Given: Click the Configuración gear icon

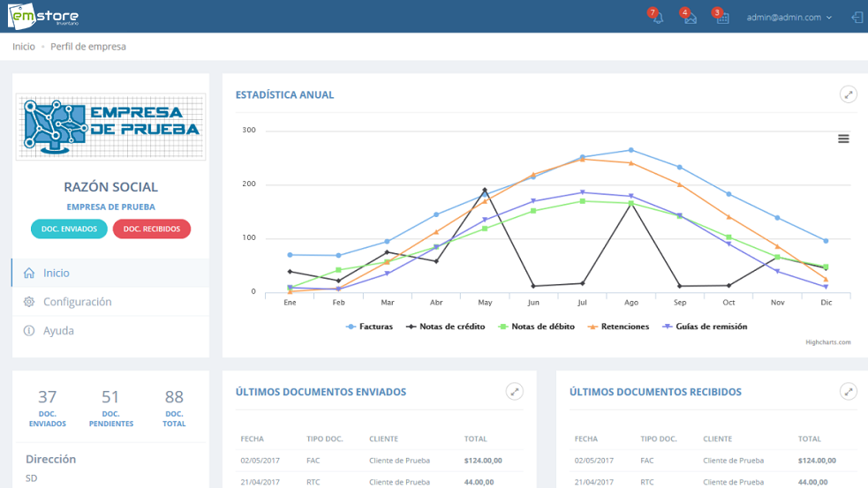Looking at the screenshot, I should click(x=29, y=302).
